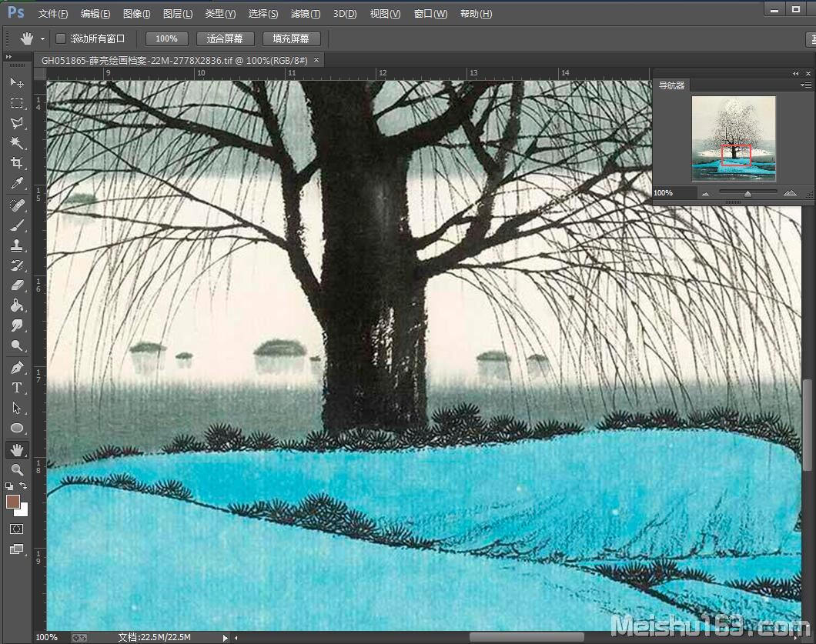Click the status bar document size text 文档:22.5M/22.5M
The image size is (816, 644).
(x=155, y=637)
